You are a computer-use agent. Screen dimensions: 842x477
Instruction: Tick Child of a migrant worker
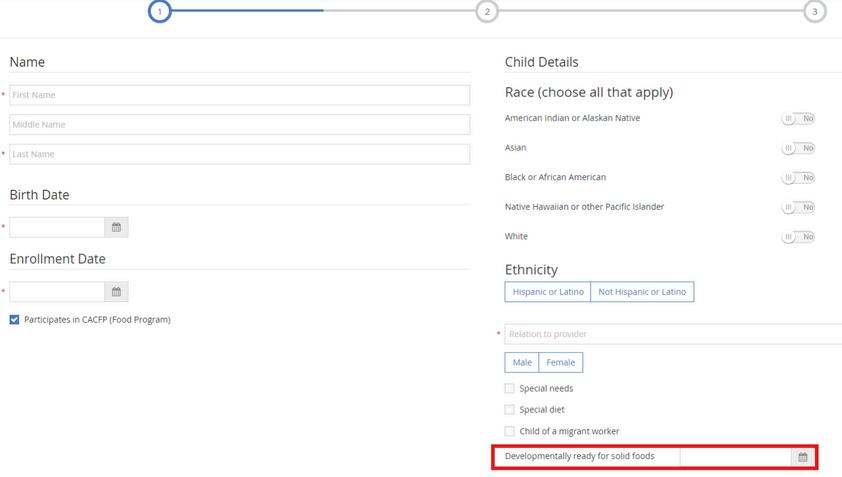click(510, 431)
